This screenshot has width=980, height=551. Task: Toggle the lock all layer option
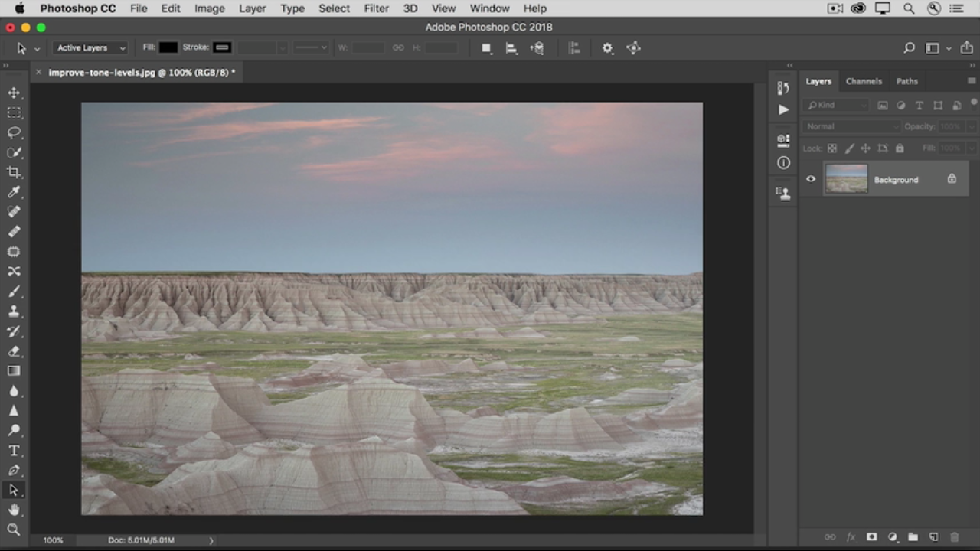pos(900,148)
